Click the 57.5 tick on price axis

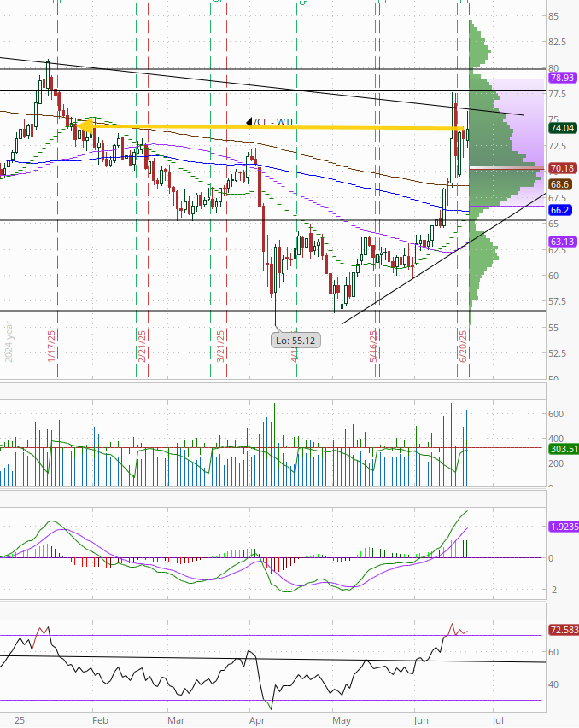tap(557, 301)
